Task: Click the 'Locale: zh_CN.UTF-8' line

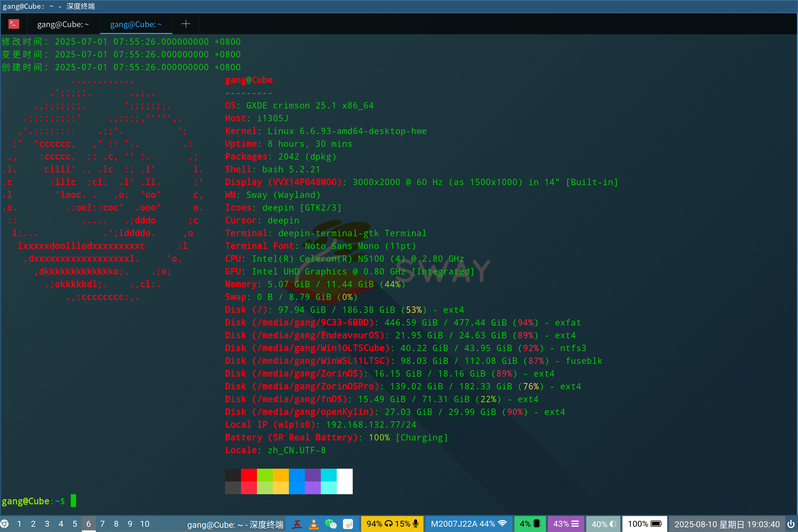Action: [275, 450]
